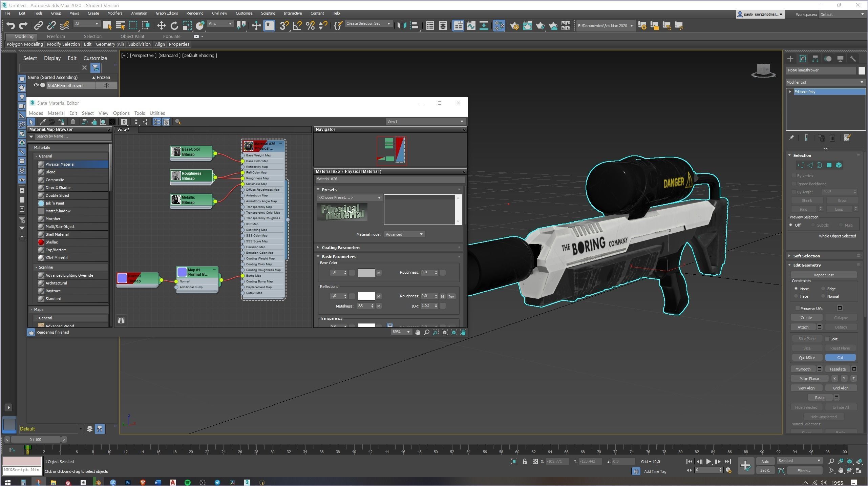Select Vertex sub-object level icon
Screen dimensions: 868x486
800,165
